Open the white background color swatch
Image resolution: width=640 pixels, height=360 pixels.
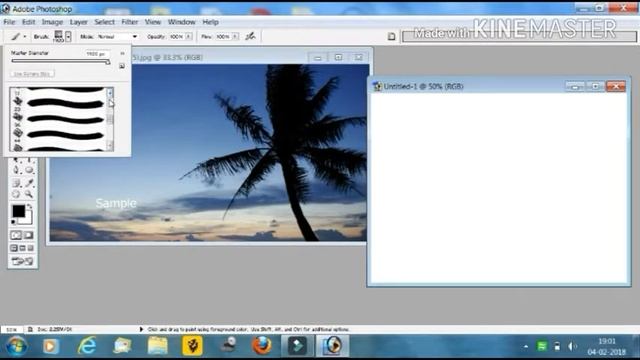28,220
